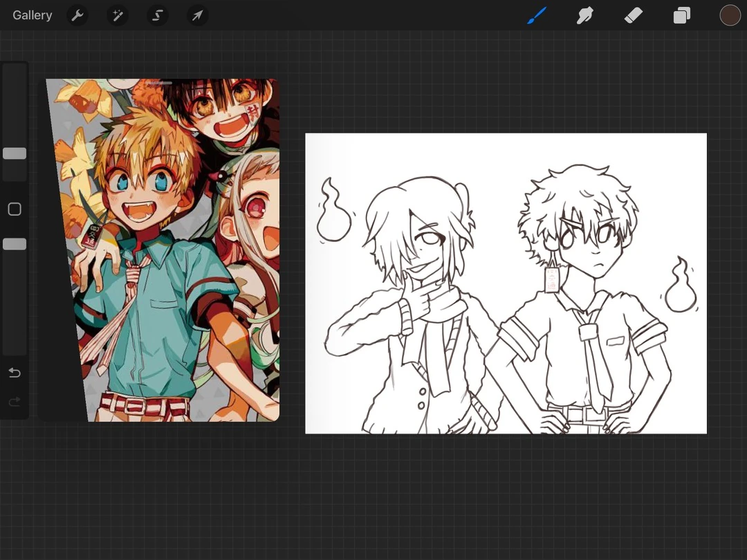Image resolution: width=747 pixels, height=560 pixels.
Task: Redo the undone action
Action: pos(15,401)
